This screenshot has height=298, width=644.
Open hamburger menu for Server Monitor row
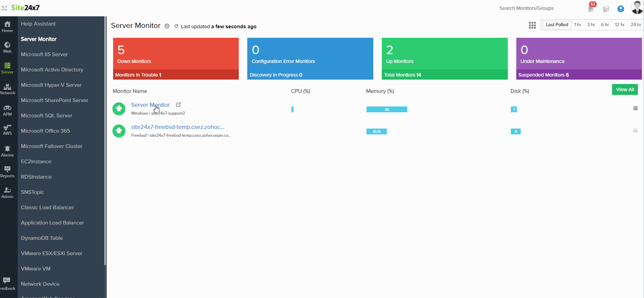click(x=636, y=109)
